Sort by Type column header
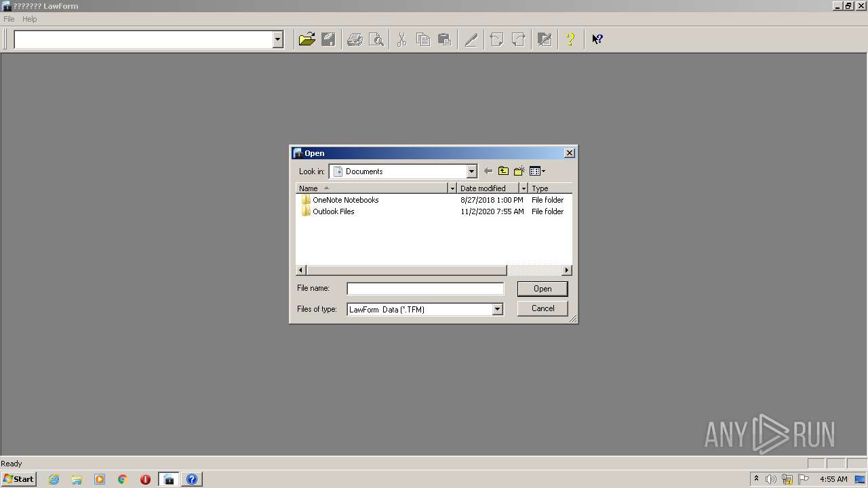 (x=550, y=188)
